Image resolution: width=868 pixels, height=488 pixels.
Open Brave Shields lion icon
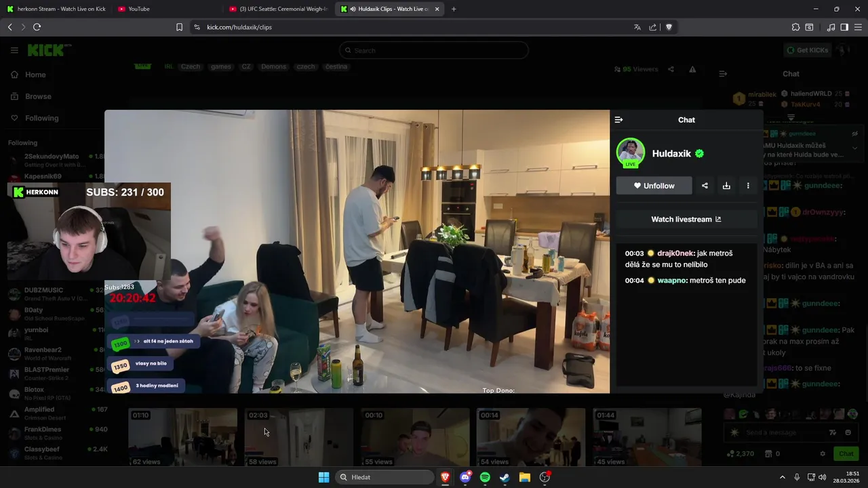pyautogui.click(x=669, y=27)
